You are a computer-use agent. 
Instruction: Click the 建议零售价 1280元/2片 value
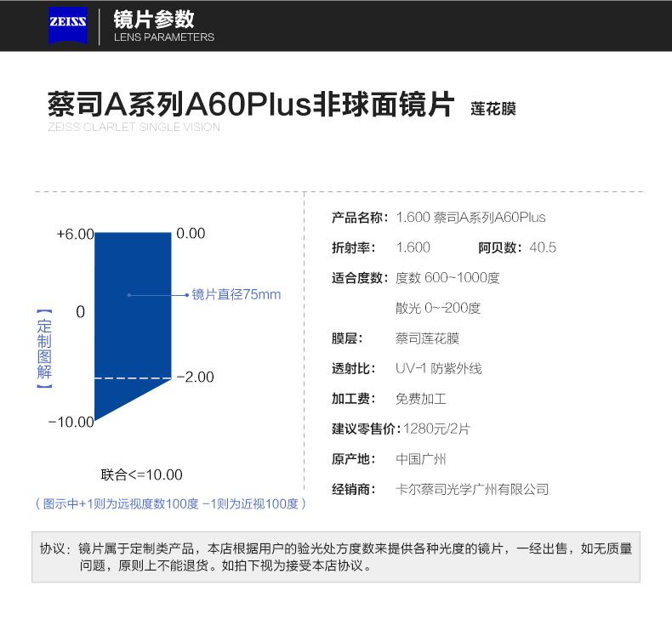[436, 429]
